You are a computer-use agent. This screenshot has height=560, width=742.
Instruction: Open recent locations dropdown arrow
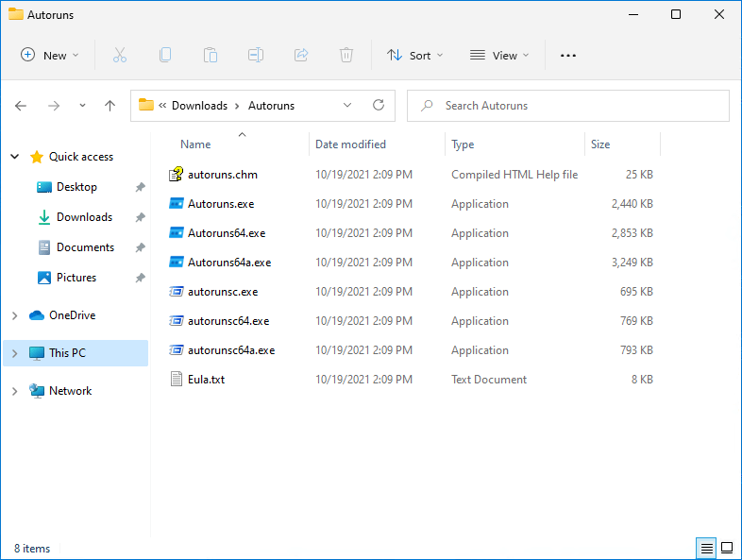tap(82, 105)
